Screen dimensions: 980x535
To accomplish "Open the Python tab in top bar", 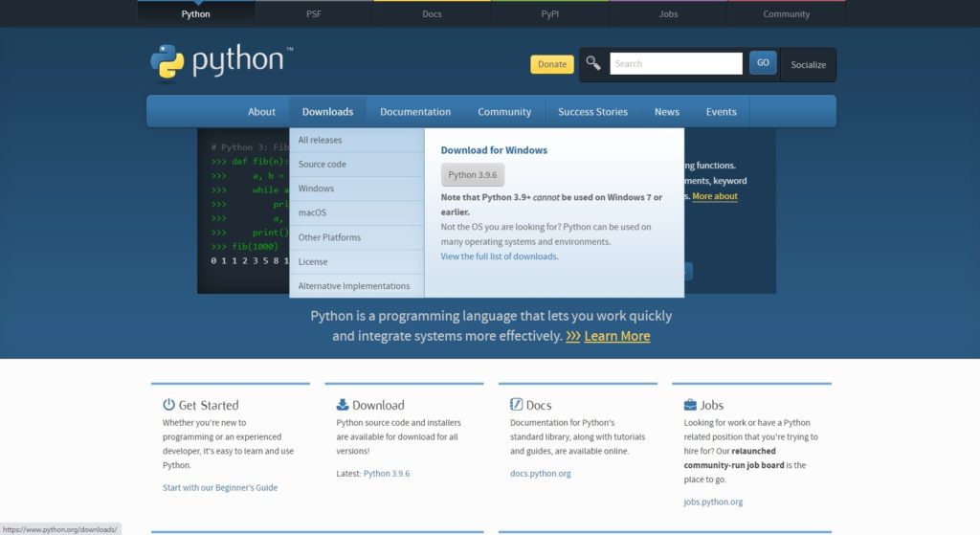I will 195,13.
